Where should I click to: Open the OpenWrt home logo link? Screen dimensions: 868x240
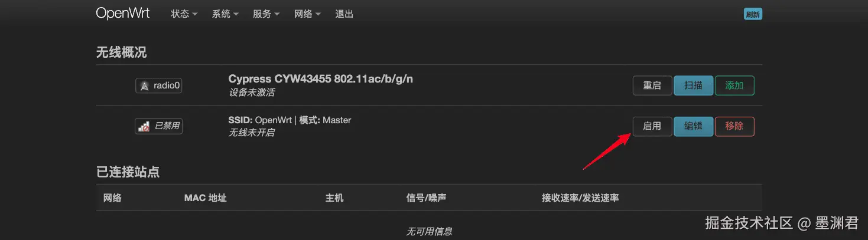click(123, 14)
